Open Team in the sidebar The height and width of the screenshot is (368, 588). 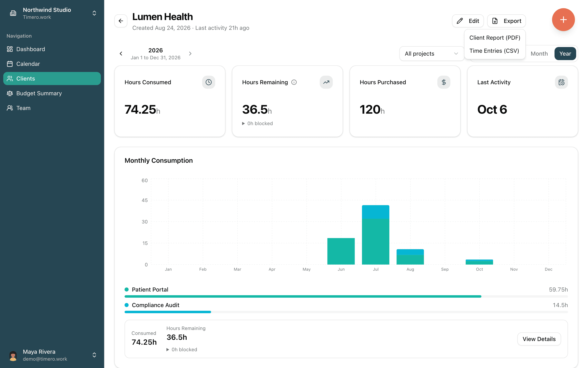(x=52, y=108)
